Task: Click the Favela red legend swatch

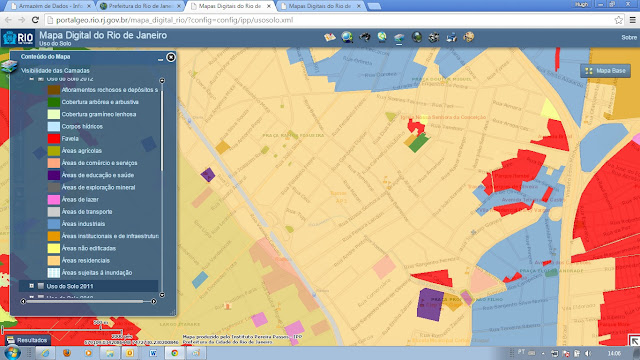Action: click(53, 138)
